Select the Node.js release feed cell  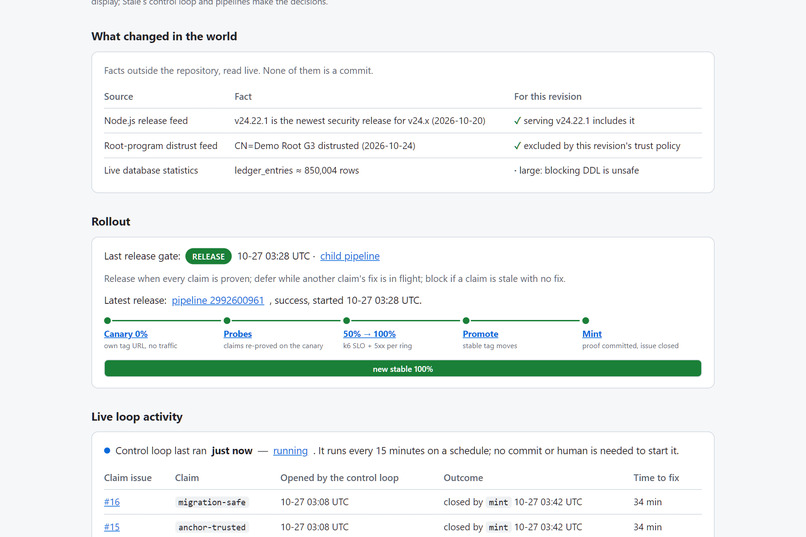click(x=146, y=121)
